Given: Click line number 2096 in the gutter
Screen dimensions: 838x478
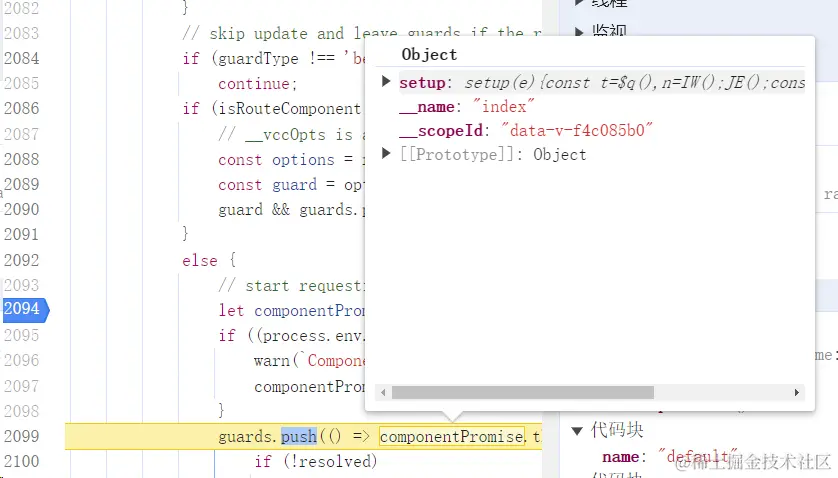Looking at the screenshot, I should (21, 360).
